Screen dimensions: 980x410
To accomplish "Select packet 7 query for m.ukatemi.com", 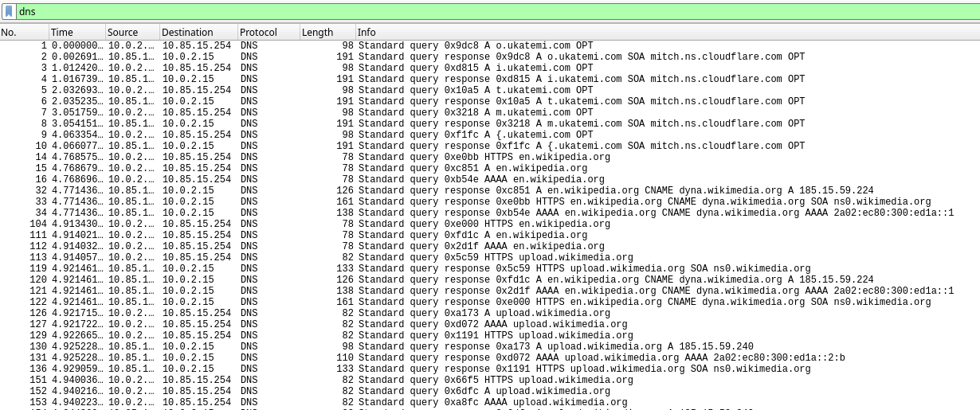I will pyautogui.click(x=490, y=113).
